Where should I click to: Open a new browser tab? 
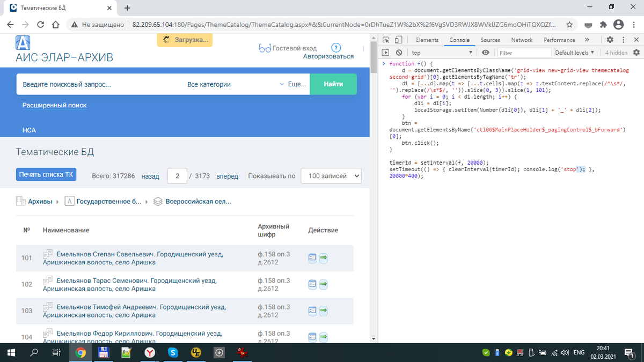127,8
